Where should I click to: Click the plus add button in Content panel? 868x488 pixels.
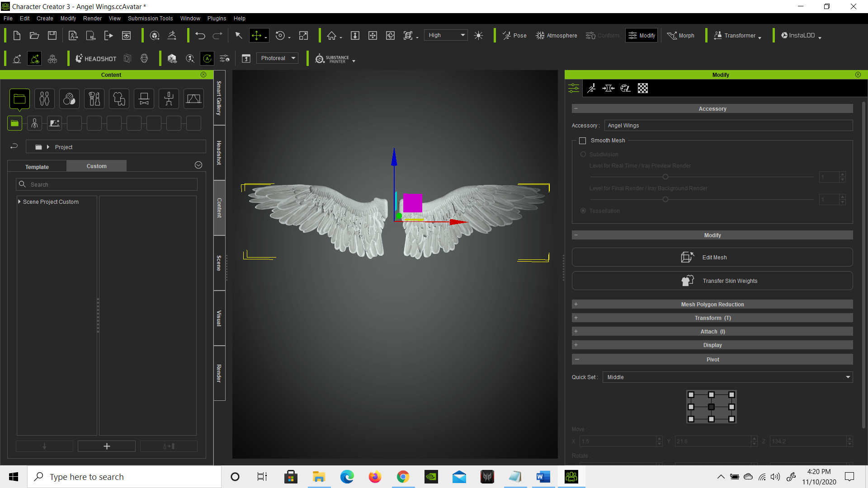pos(107,446)
